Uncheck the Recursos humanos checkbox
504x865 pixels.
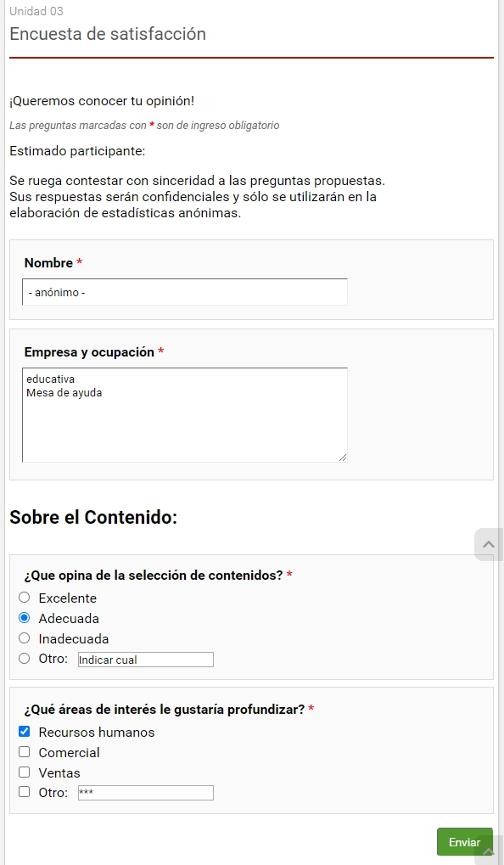point(25,732)
